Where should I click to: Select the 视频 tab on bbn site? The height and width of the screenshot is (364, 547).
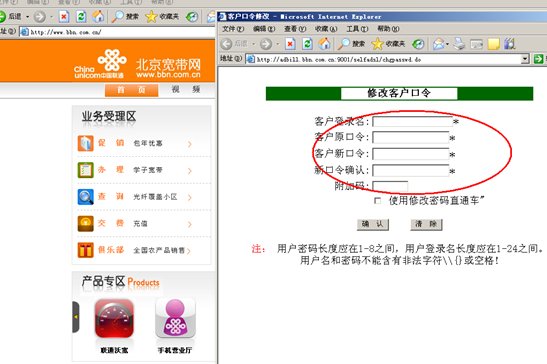[x=186, y=89]
